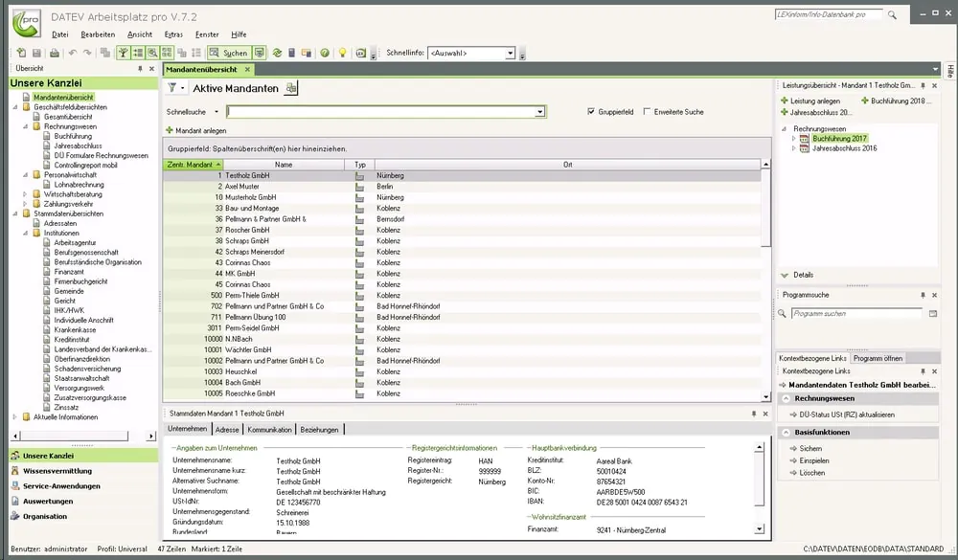Switch to the Kommunikation tab
This screenshot has width=958, height=560.
[269, 430]
